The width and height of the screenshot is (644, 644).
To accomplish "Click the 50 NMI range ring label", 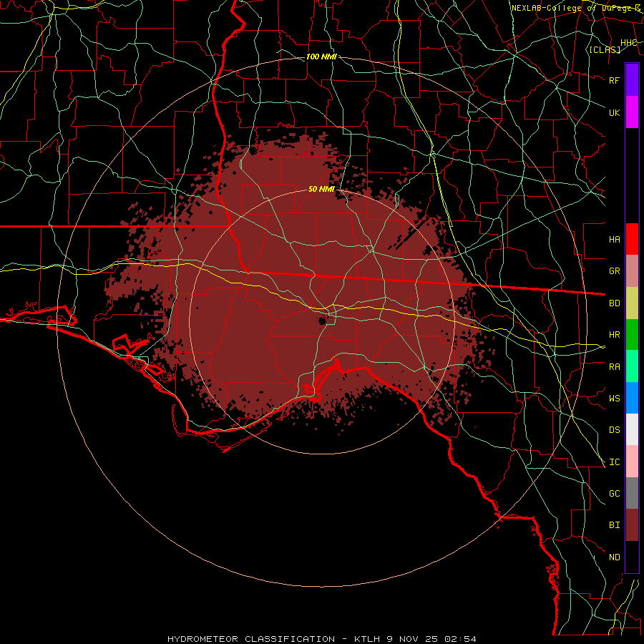I will click(321, 189).
